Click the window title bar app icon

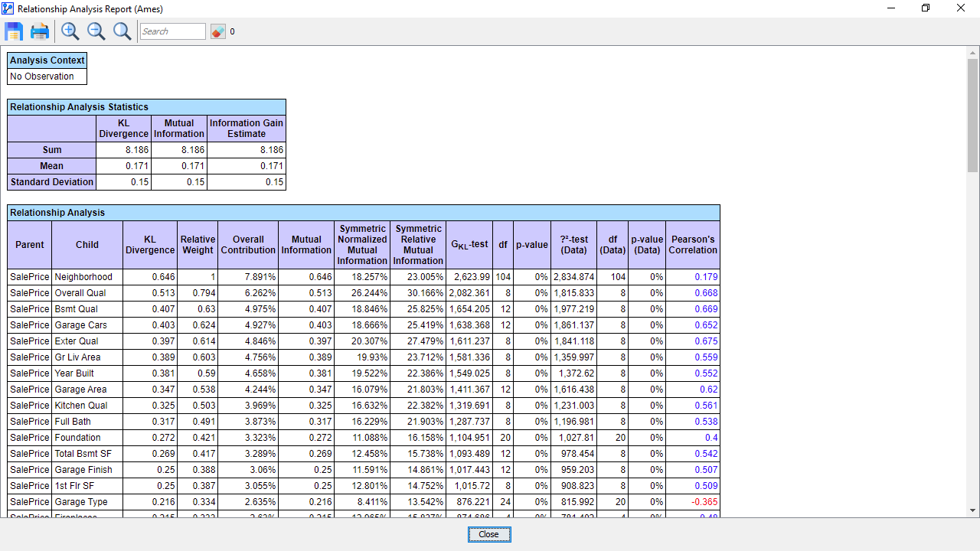[x=8, y=8]
